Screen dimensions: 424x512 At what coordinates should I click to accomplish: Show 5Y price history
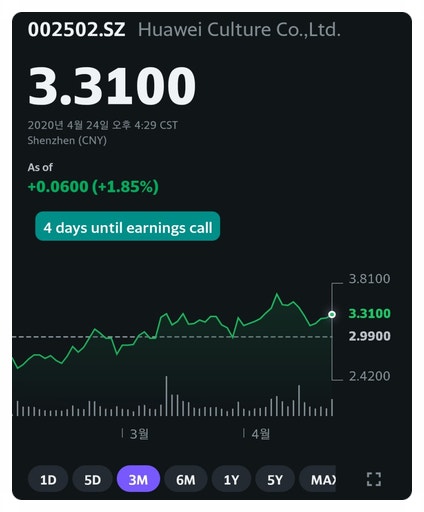(x=275, y=480)
